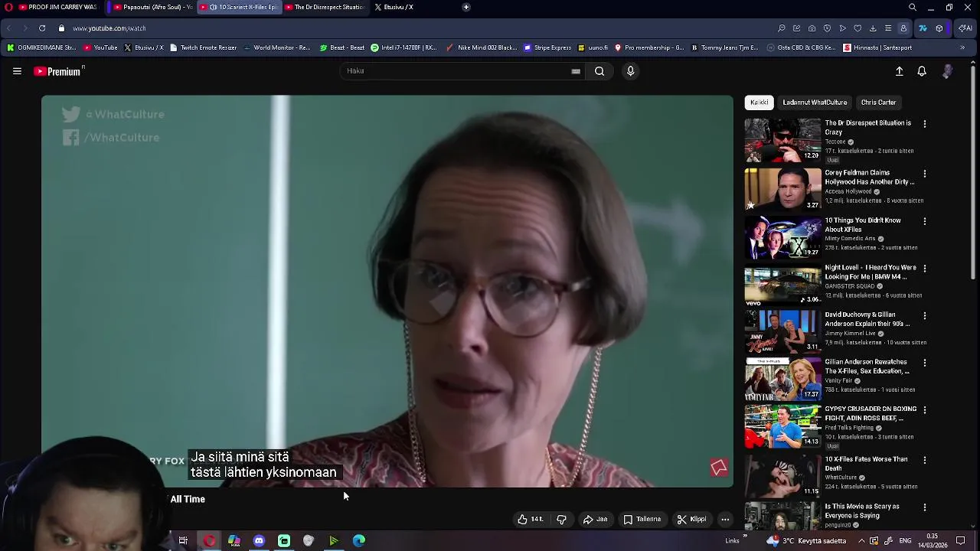Open ENG language input indicator

click(904, 540)
